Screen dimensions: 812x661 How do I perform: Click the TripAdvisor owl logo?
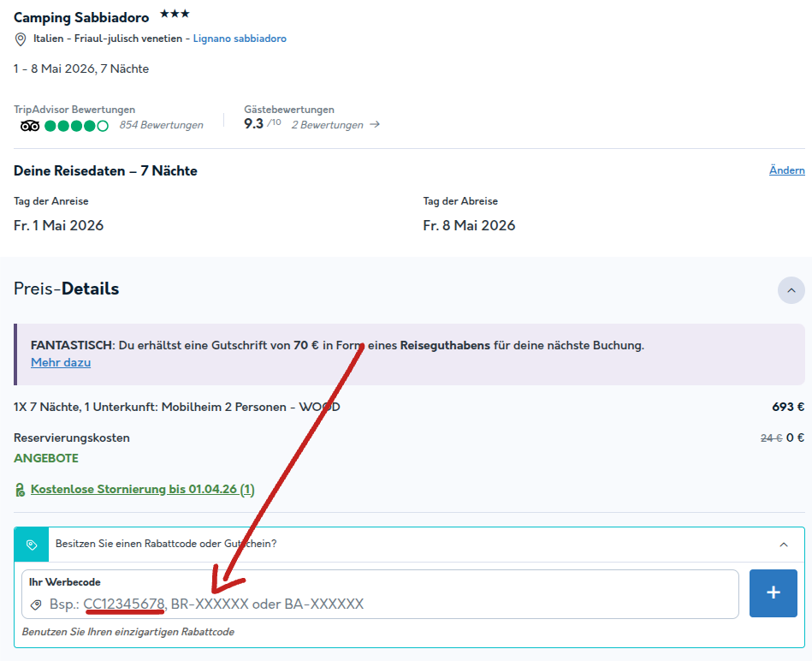(x=29, y=126)
